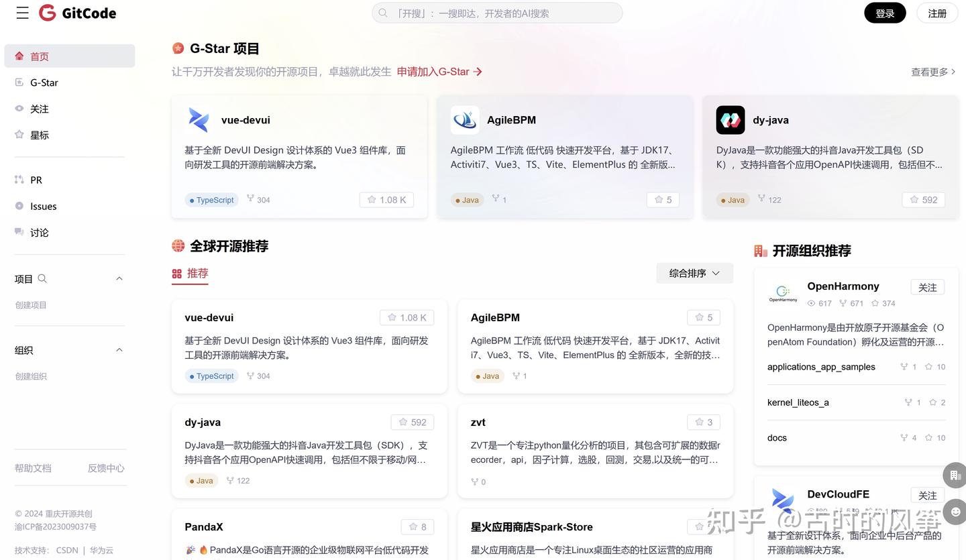Open the hamburger navigation menu
This screenshot has width=966, height=560.
22,13
